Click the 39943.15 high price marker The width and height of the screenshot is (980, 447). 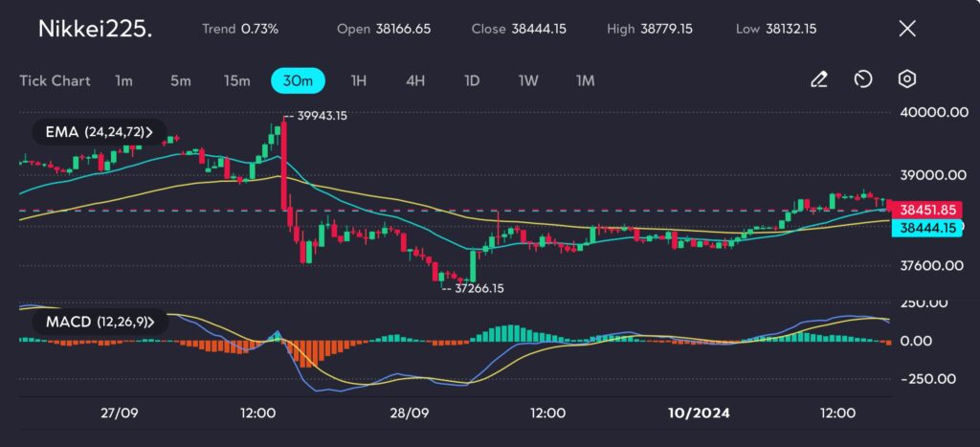(x=319, y=116)
